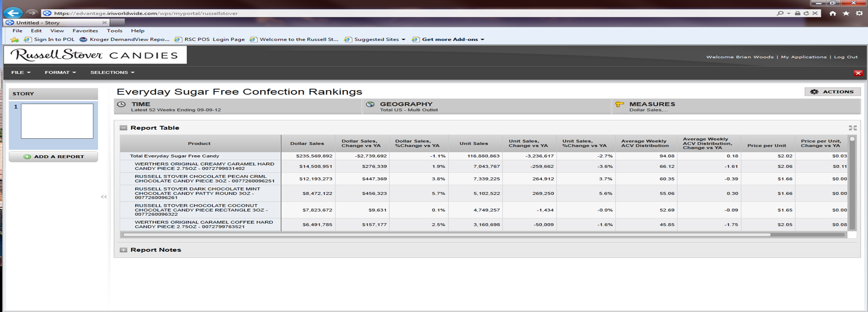Screen dimensions: 868x312
Task: Open the Tools menu in menu bar
Action: coord(114,31)
